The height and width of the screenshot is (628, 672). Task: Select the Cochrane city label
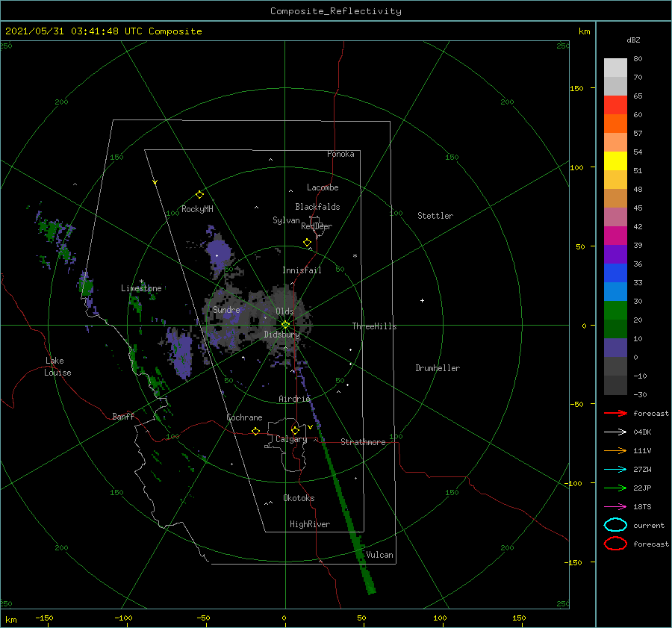click(x=244, y=417)
